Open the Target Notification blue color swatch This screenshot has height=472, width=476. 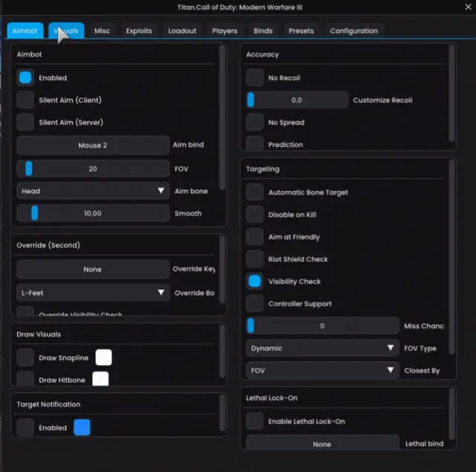[82, 427]
